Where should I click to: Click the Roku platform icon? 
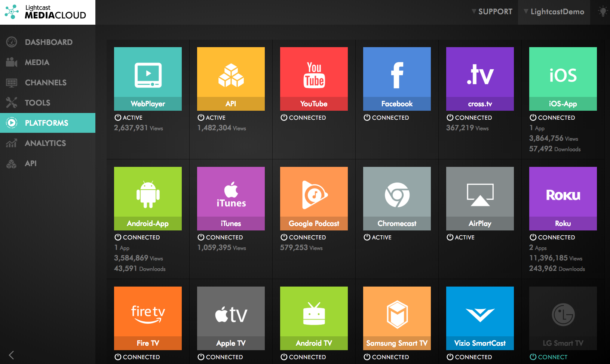coord(563,198)
